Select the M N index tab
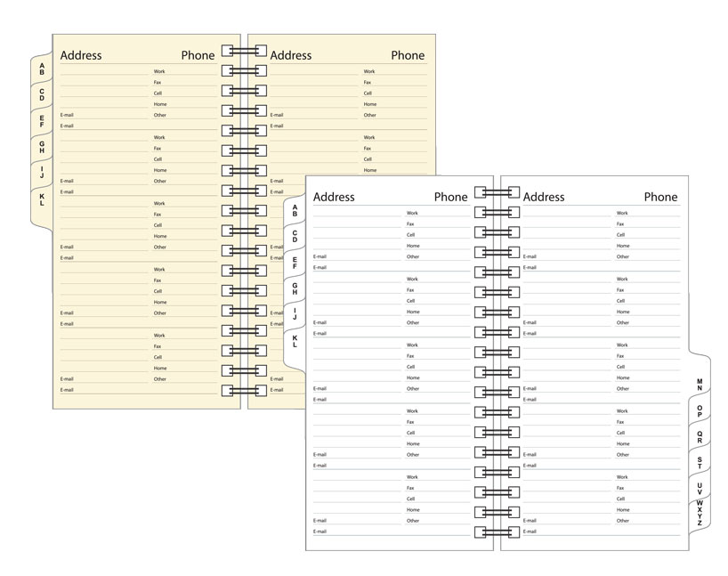 tap(700, 385)
